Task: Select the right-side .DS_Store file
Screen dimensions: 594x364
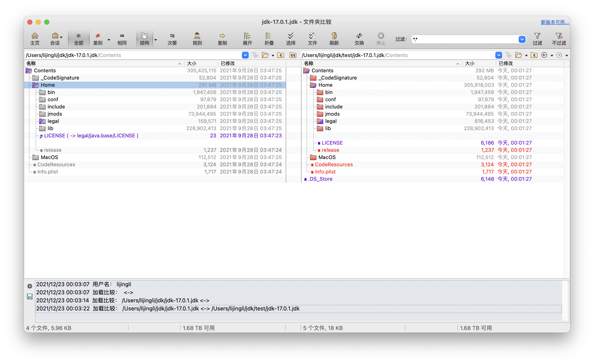Action: (x=320, y=179)
